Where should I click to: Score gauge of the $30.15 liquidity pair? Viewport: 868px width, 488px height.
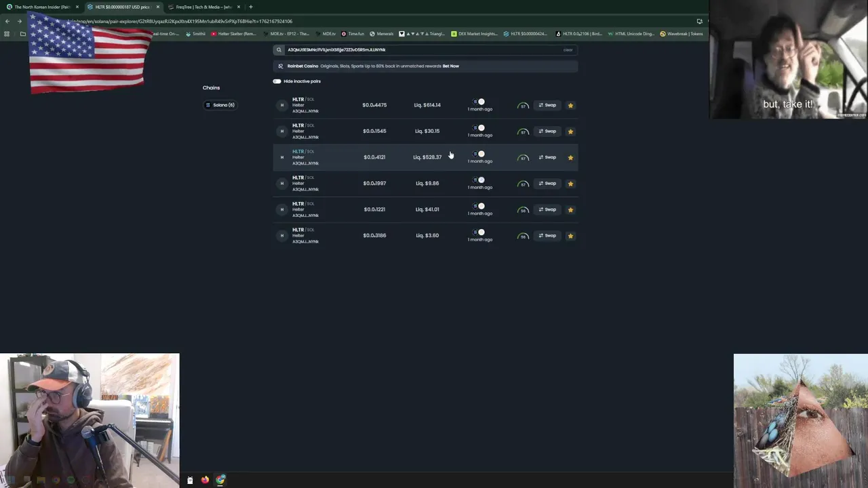(x=523, y=131)
